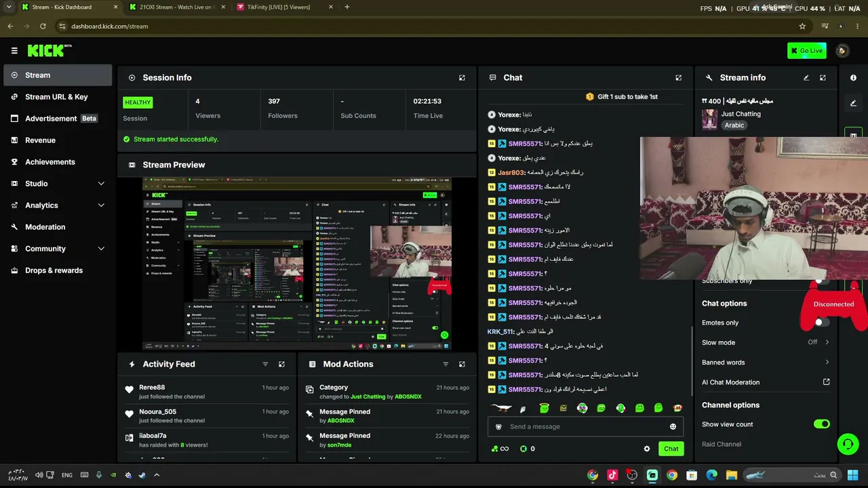Open Stream URL & Key page
The image size is (868, 488).
pyautogui.click(x=58, y=97)
